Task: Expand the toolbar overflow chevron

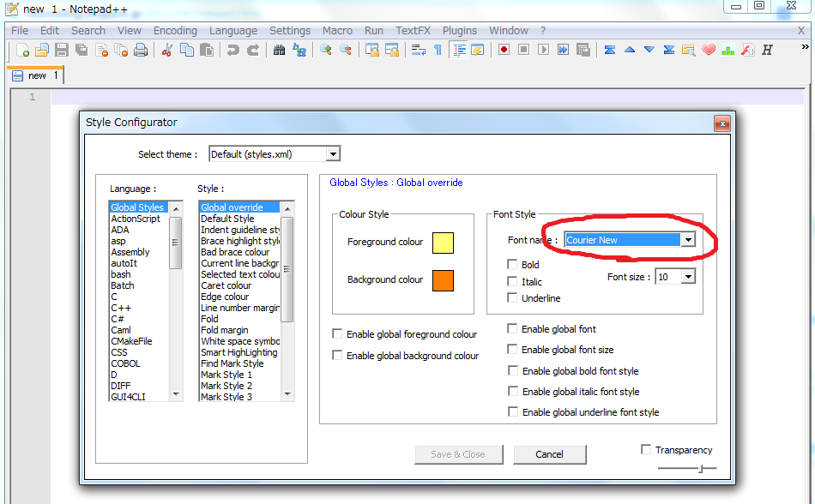Action: pos(805,47)
